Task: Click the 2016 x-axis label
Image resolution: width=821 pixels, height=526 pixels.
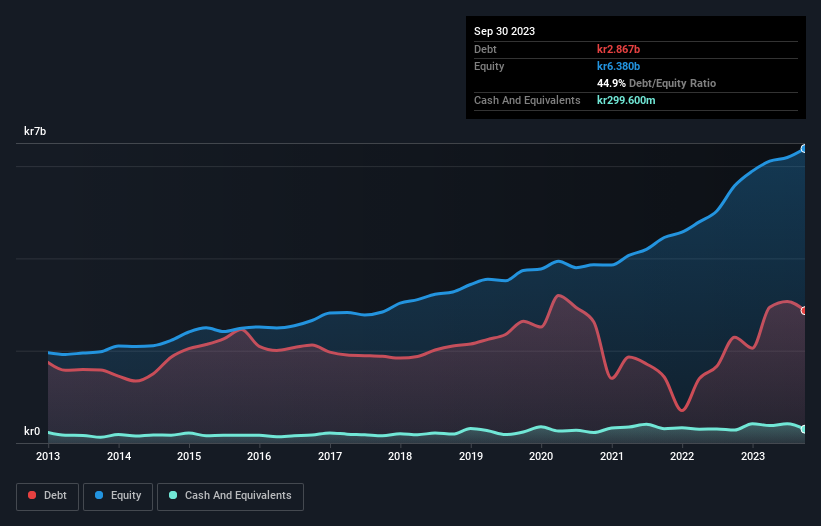Action: click(x=259, y=456)
